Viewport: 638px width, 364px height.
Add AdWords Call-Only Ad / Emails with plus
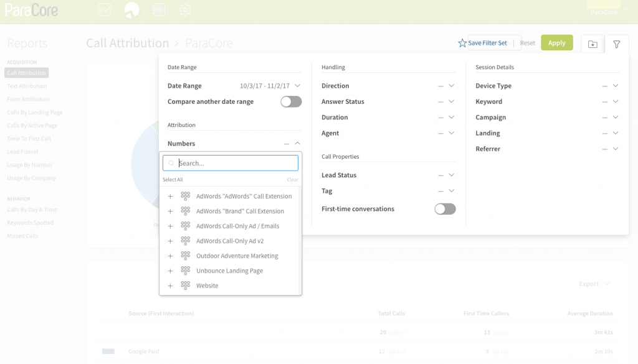coord(171,226)
